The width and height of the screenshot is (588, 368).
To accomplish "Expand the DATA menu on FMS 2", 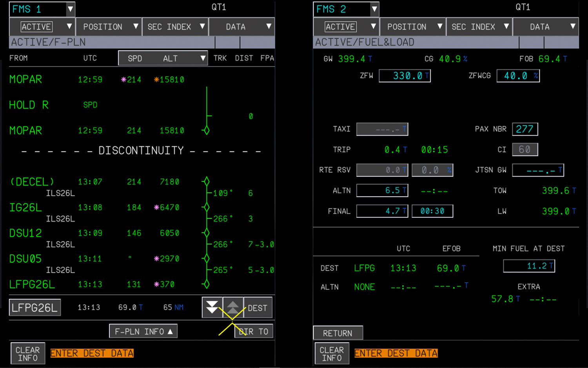I will coord(546,27).
